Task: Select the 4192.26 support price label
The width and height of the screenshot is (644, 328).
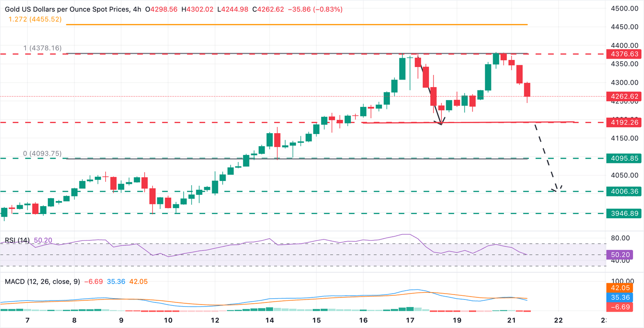Action: 624,122
